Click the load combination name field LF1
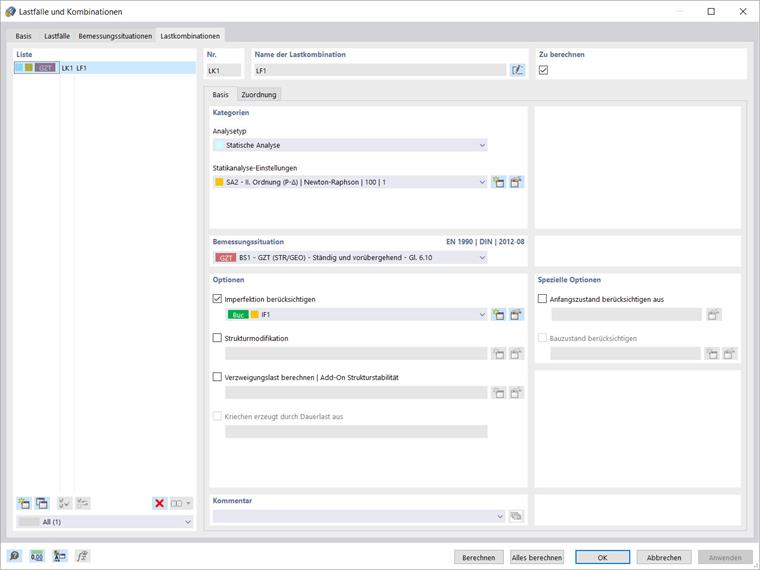 pos(380,70)
